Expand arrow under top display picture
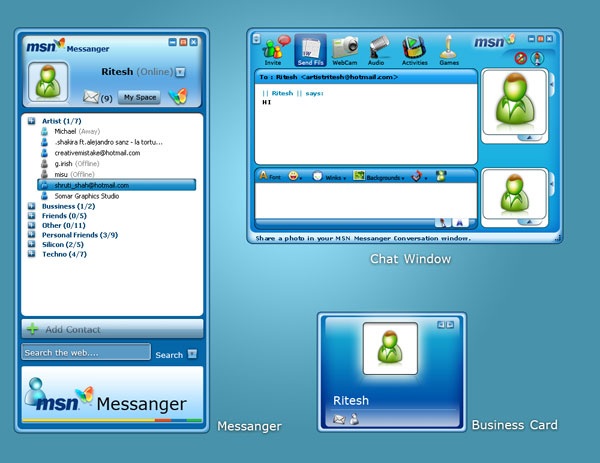 530,138
